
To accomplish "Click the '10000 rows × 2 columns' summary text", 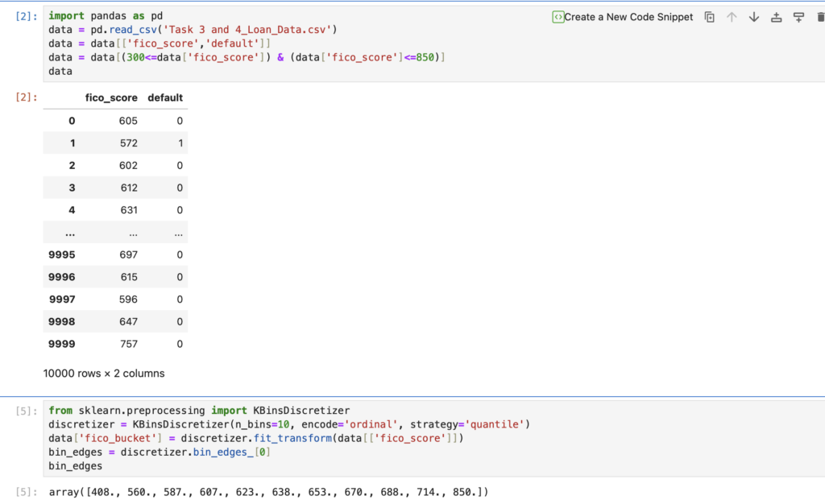I will click(x=104, y=374).
